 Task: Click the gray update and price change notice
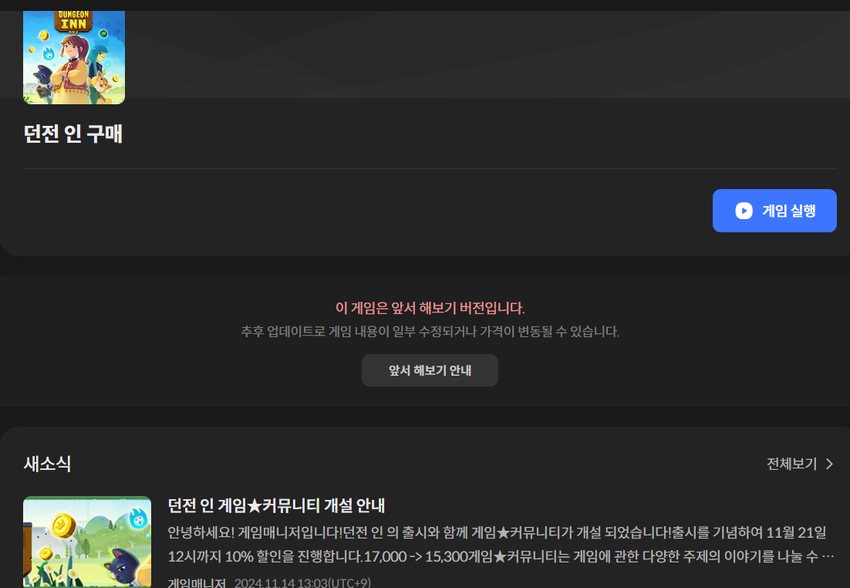[429, 331]
